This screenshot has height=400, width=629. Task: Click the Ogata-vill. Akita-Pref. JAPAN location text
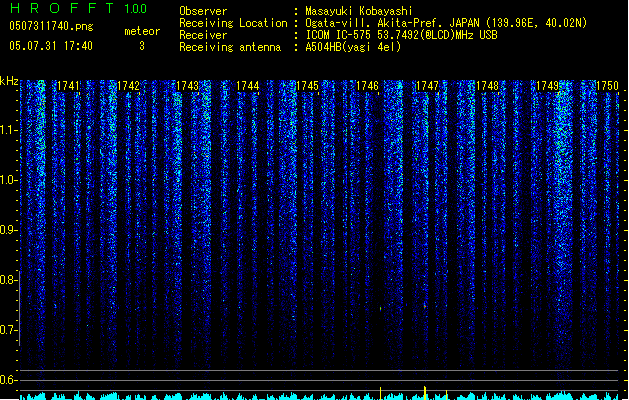[446, 23]
